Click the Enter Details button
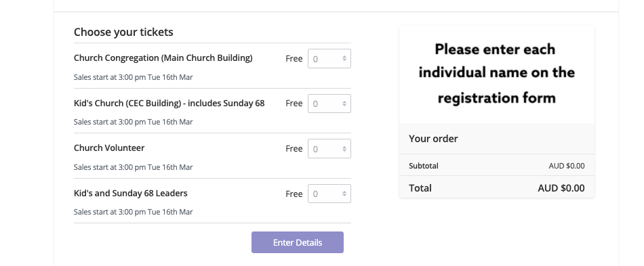 298,242
